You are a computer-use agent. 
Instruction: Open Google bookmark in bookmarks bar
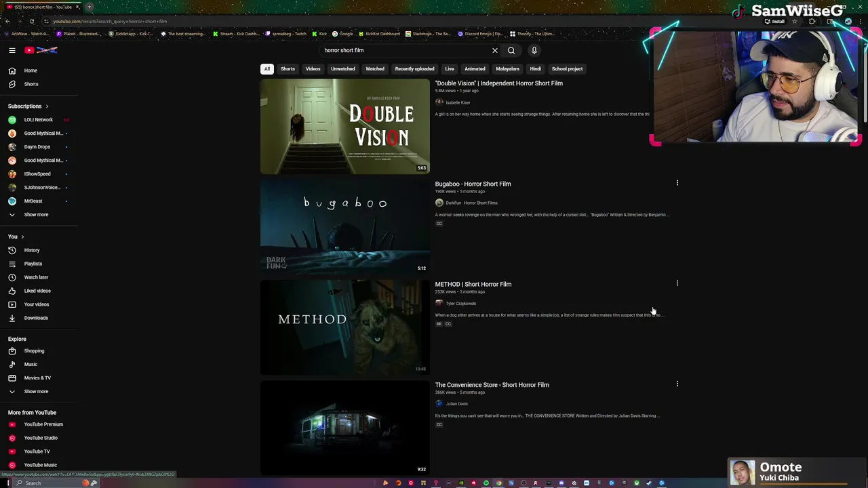(342, 34)
